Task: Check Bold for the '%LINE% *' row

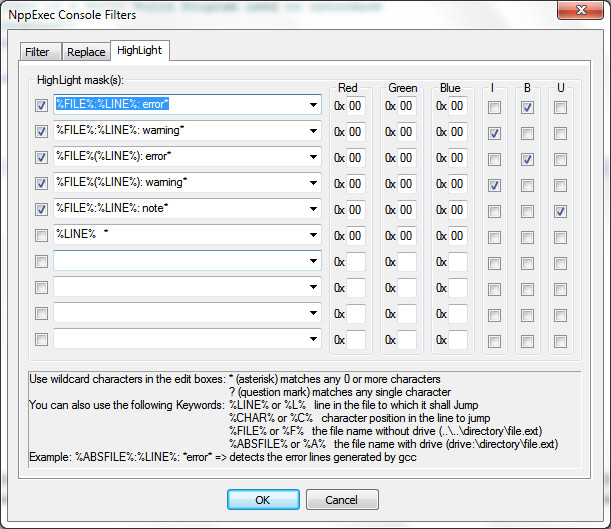Action: pos(527,237)
